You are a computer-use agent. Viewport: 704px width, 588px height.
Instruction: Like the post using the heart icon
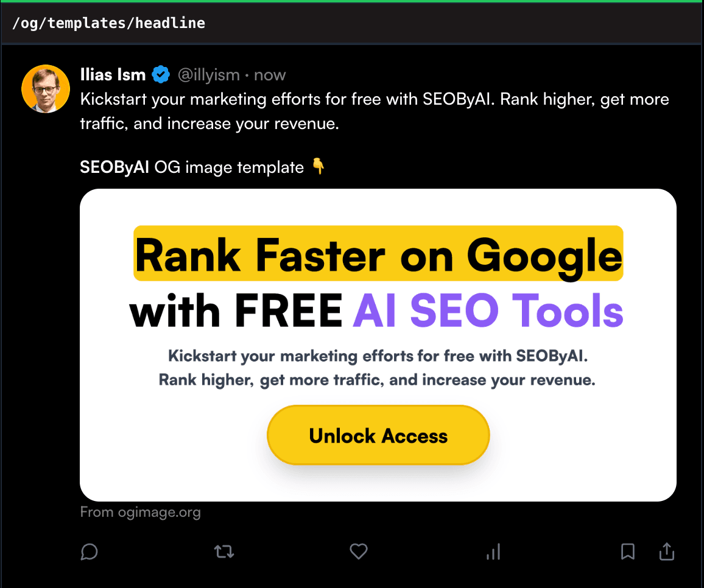click(x=358, y=551)
